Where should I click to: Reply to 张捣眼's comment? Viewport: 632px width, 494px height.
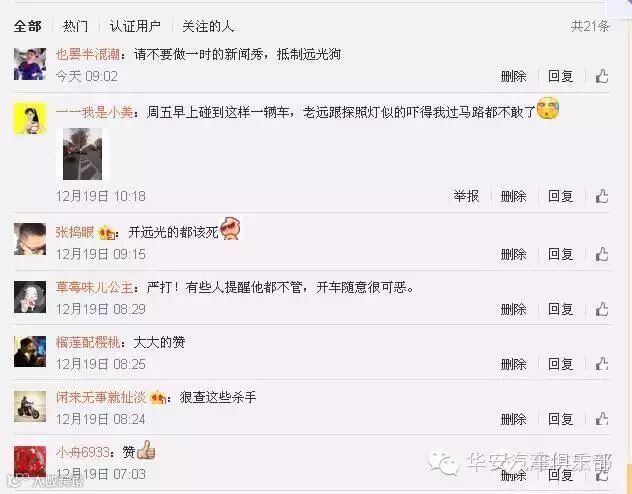pyautogui.click(x=560, y=254)
